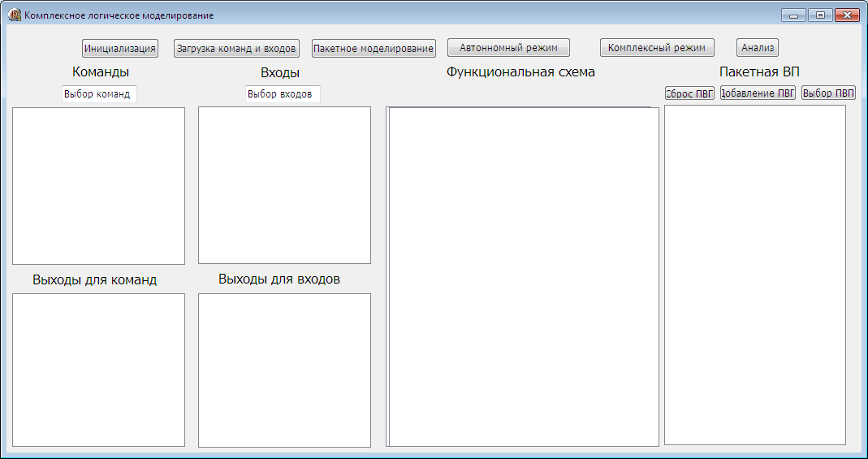The height and width of the screenshot is (459, 868).
Task: Click the Выбор команд field
Action: tap(99, 94)
